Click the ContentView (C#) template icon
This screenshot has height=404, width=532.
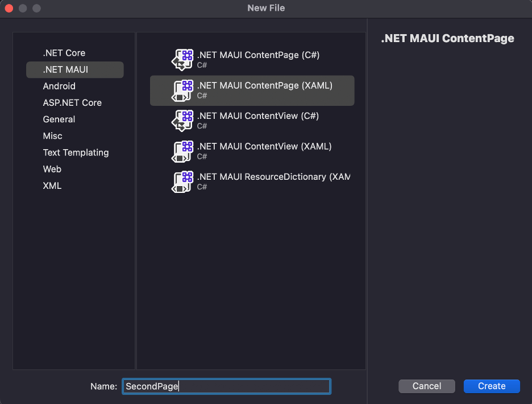[x=182, y=121]
